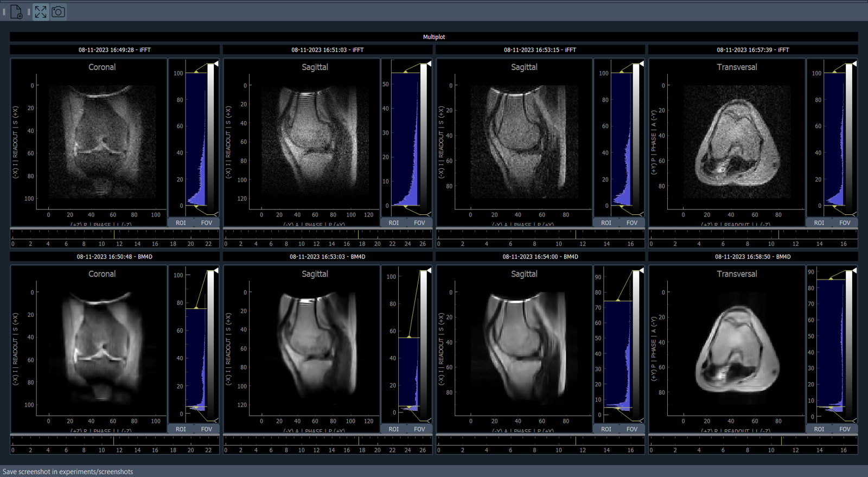Click top white gradient tick on 16:57:39 colorbar

coord(854,64)
